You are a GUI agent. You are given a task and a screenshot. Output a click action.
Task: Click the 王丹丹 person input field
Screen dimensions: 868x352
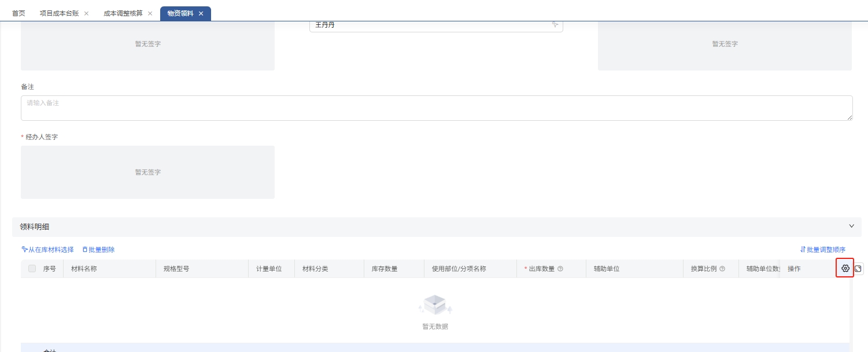click(x=428, y=25)
